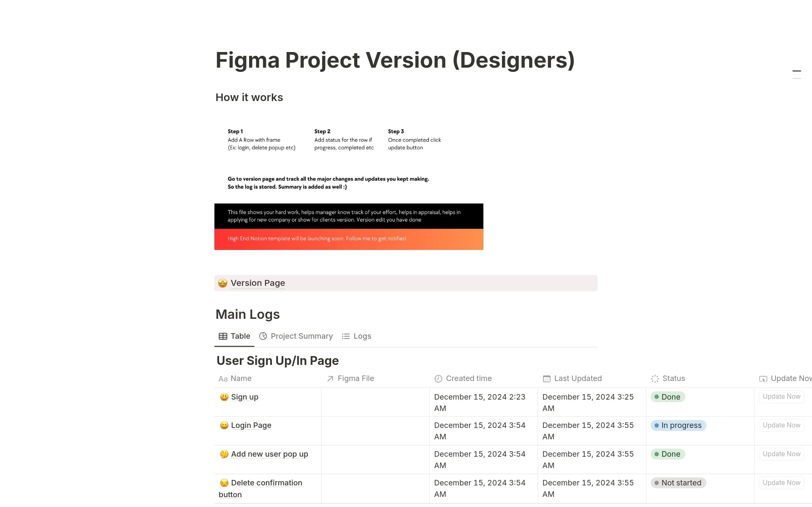Click the clock icon on Project Summary tab
This screenshot has height=507, width=812.
point(263,336)
